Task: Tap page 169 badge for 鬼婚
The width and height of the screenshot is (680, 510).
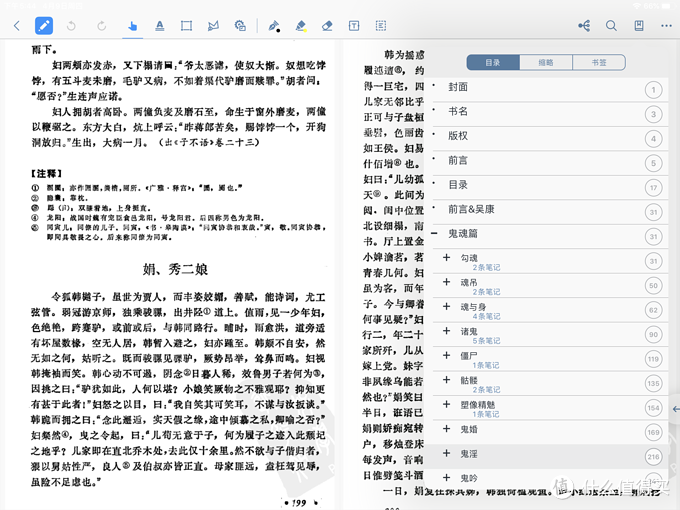Action: (654, 432)
